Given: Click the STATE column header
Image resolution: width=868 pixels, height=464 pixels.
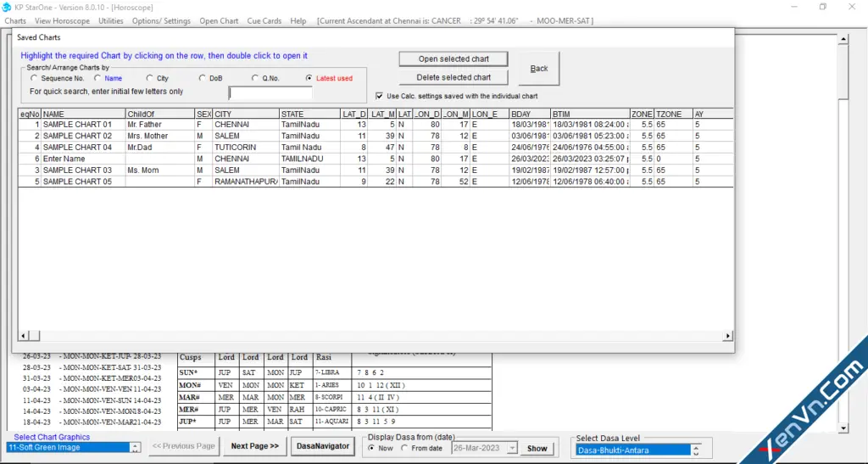Looking at the screenshot, I should pos(309,114).
